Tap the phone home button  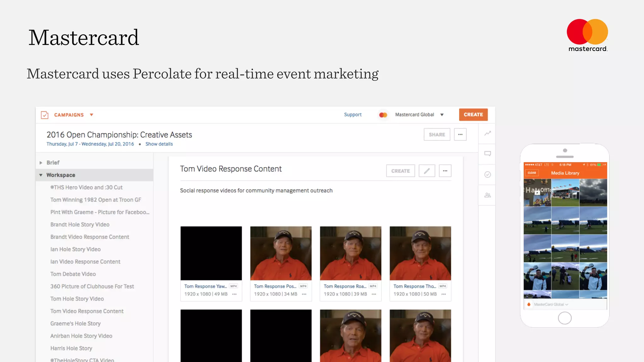[x=565, y=318]
